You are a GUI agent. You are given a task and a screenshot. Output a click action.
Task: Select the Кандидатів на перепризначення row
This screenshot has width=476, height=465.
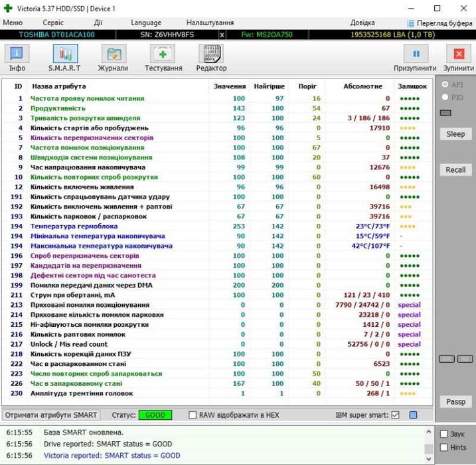(217, 266)
